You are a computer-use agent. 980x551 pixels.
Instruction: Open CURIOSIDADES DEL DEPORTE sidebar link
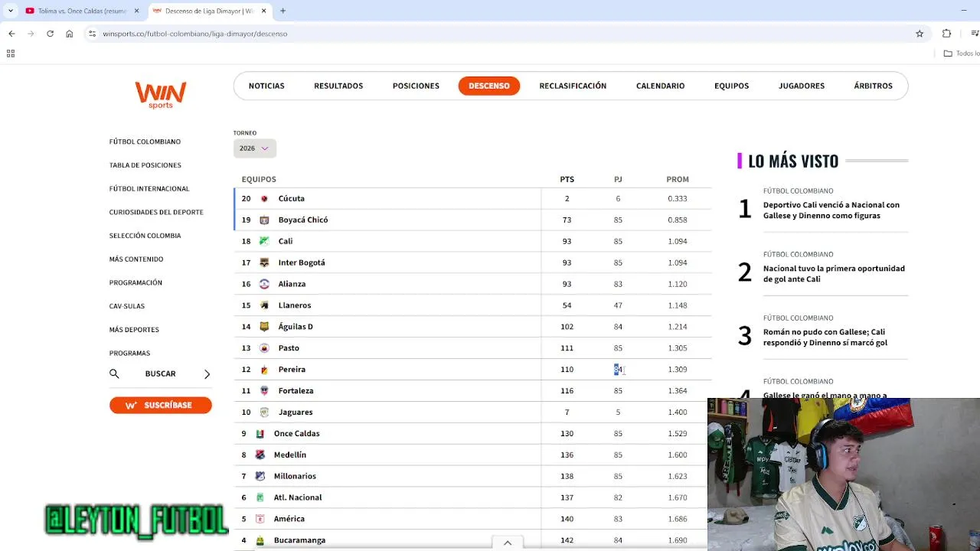tap(156, 212)
